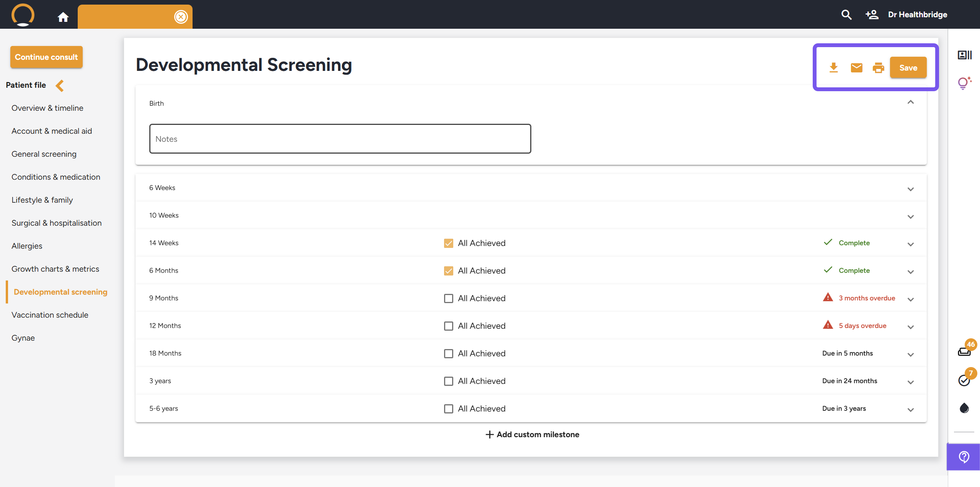Click Add custom milestone link
This screenshot has height=487, width=980.
[532, 435]
